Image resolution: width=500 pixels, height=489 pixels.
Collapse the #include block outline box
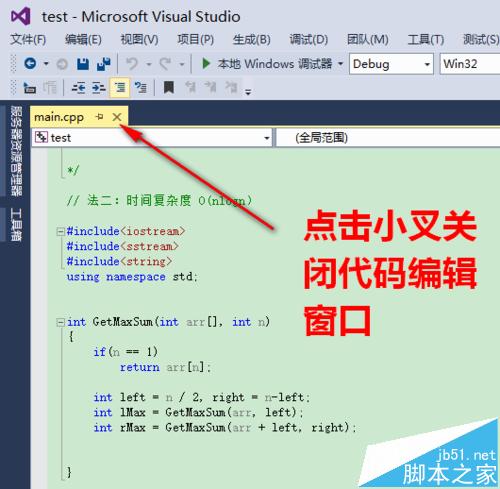[60, 231]
